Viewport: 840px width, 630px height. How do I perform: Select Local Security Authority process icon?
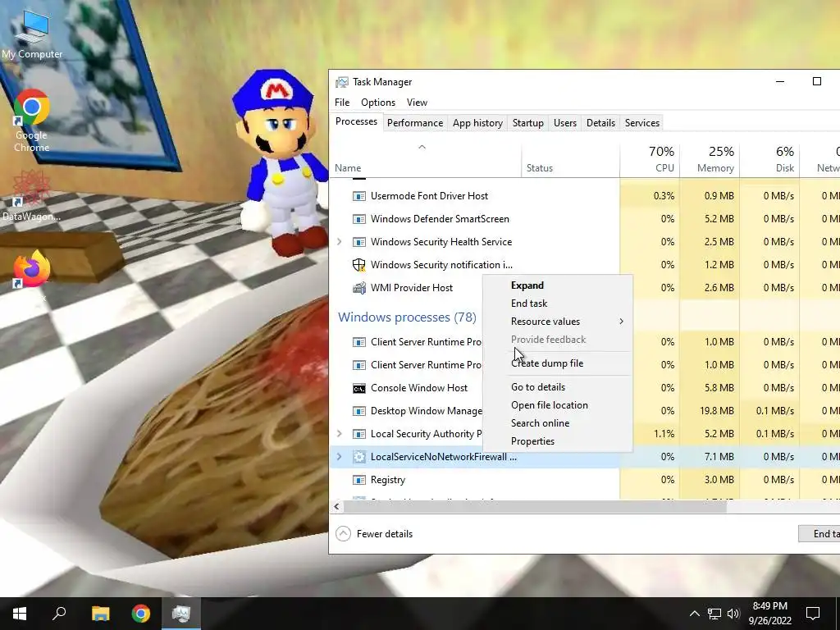tap(359, 434)
